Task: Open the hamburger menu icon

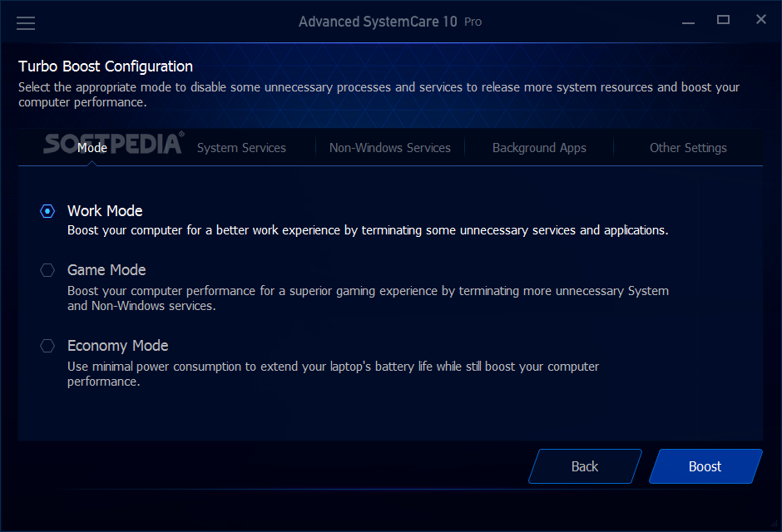Action: point(26,23)
